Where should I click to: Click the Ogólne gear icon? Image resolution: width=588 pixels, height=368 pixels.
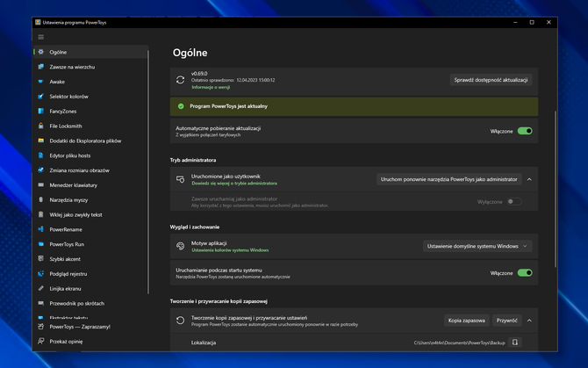tap(41, 52)
